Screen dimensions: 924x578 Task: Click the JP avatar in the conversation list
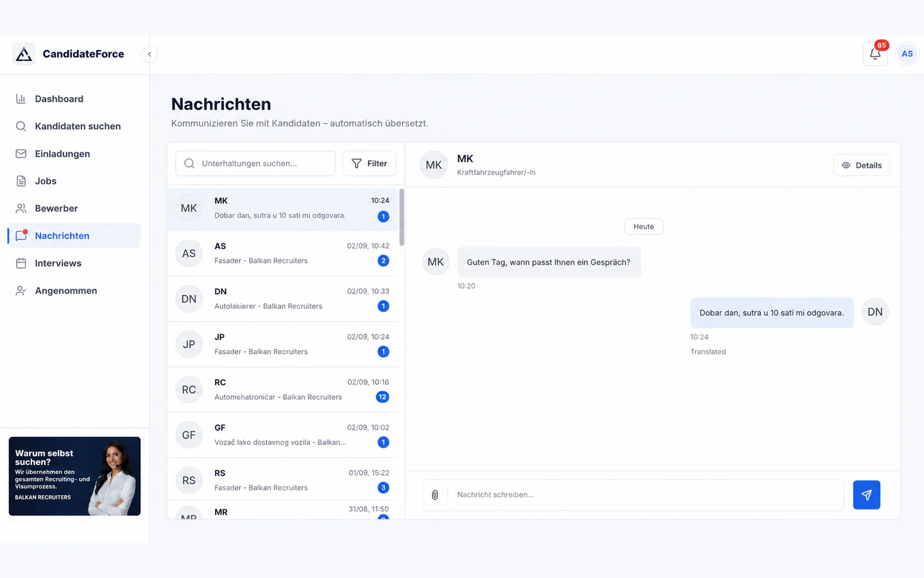click(x=189, y=344)
